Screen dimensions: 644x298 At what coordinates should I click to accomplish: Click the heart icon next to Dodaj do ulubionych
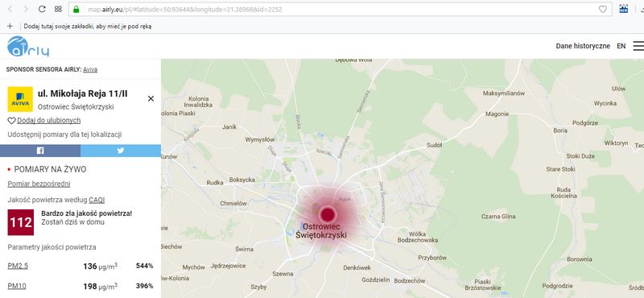point(11,121)
